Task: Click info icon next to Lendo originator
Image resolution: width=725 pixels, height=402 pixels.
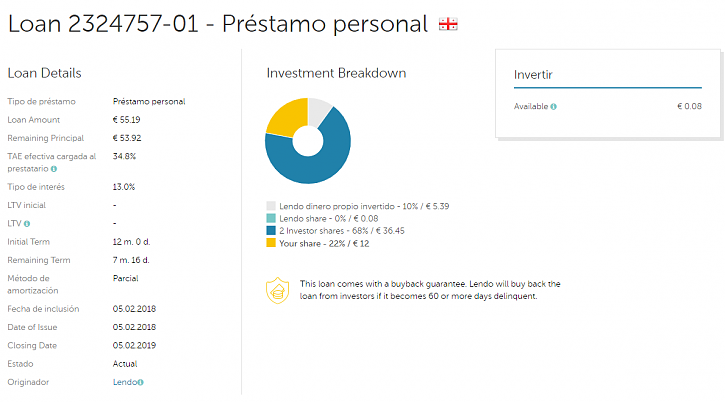Action: pyautogui.click(x=141, y=382)
